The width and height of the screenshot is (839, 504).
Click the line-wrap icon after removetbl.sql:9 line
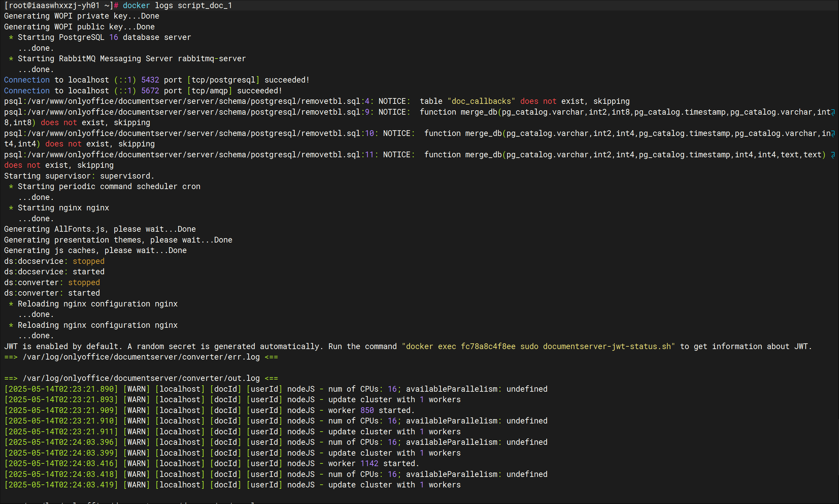(833, 112)
